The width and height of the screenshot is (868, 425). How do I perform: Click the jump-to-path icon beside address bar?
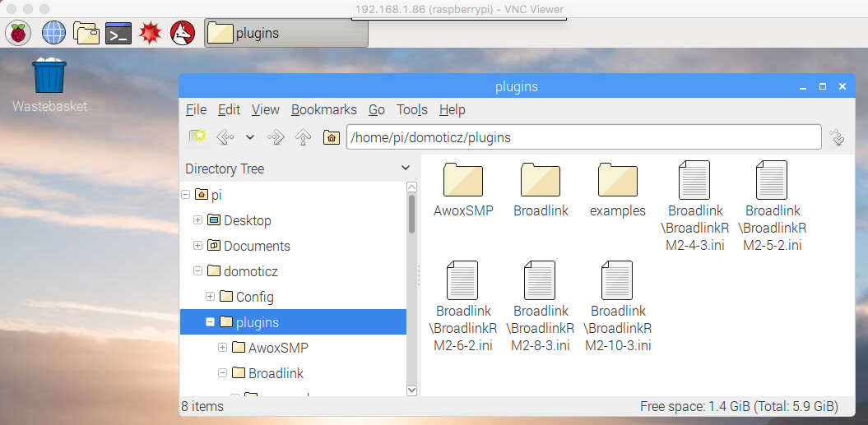pos(837,138)
